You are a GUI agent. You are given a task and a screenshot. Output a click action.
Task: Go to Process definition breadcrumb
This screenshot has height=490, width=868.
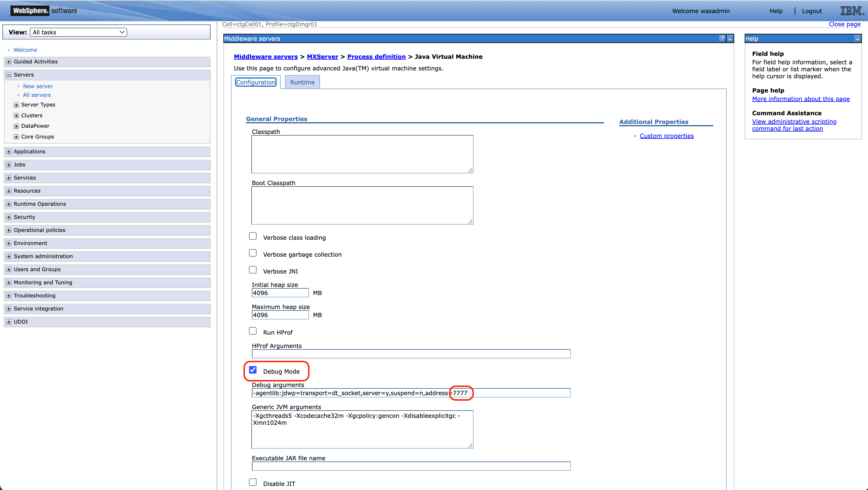point(376,57)
